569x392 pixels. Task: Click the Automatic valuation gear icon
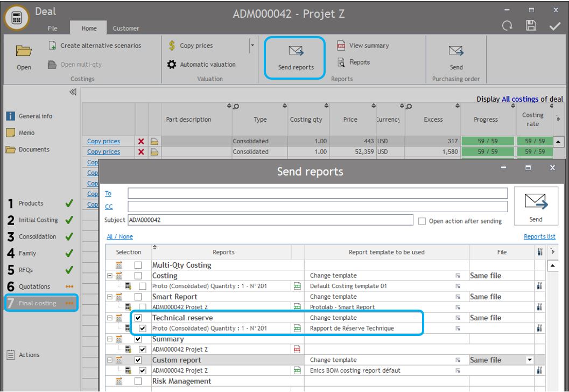[x=171, y=65]
